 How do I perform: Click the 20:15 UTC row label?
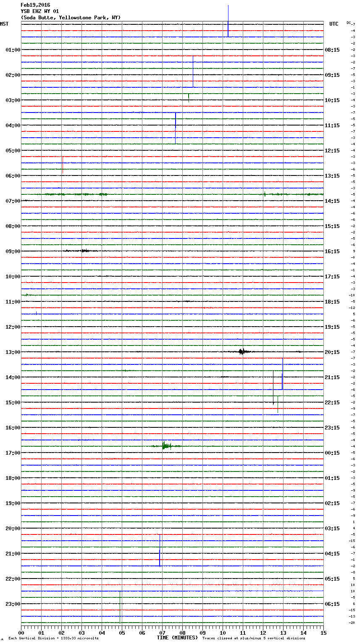point(332,352)
